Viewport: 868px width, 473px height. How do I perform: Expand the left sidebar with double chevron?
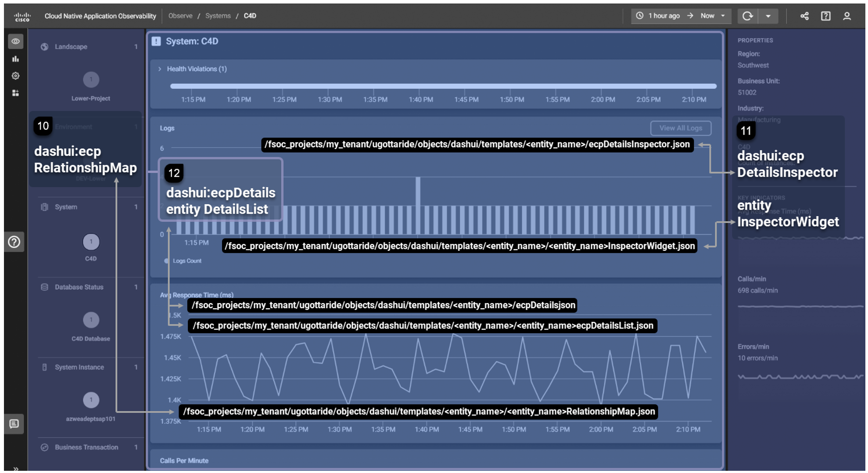click(x=16, y=468)
